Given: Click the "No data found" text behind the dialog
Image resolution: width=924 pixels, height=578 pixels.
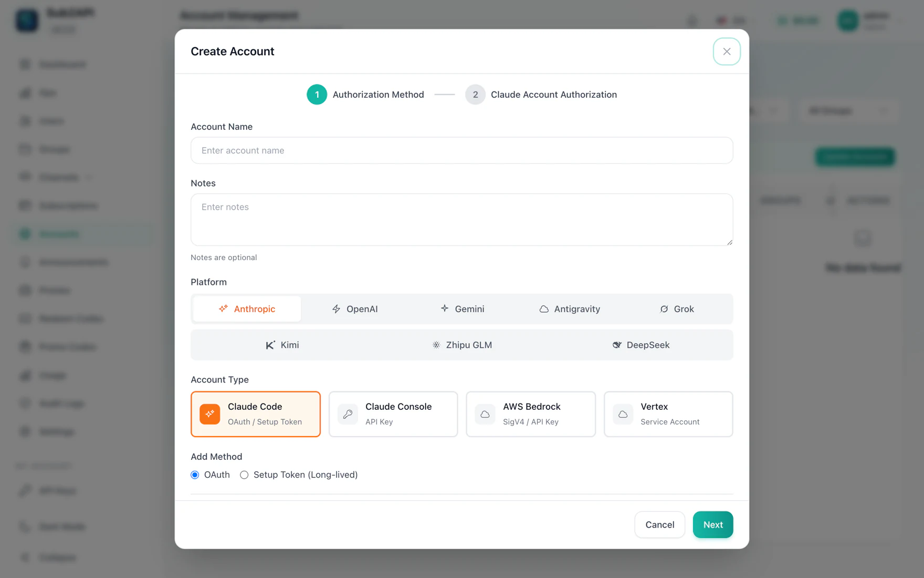Looking at the screenshot, I should click(863, 268).
